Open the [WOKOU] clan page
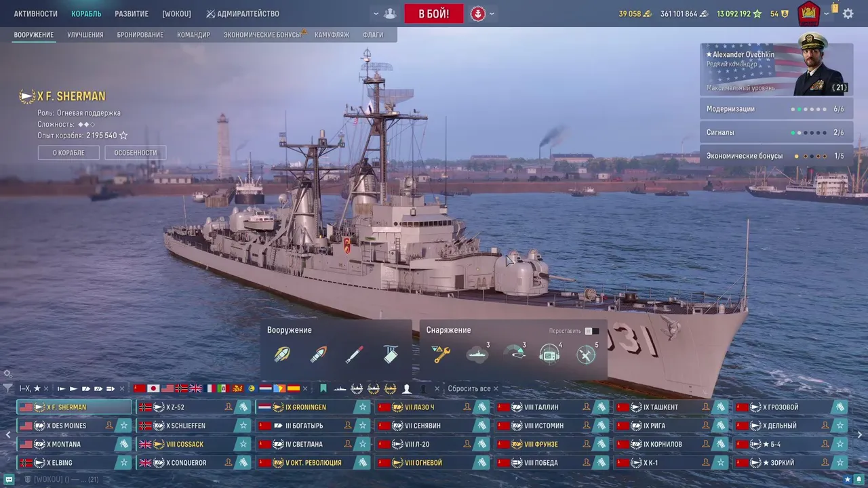Viewport: 868px width, 488px height. (x=176, y=14)
